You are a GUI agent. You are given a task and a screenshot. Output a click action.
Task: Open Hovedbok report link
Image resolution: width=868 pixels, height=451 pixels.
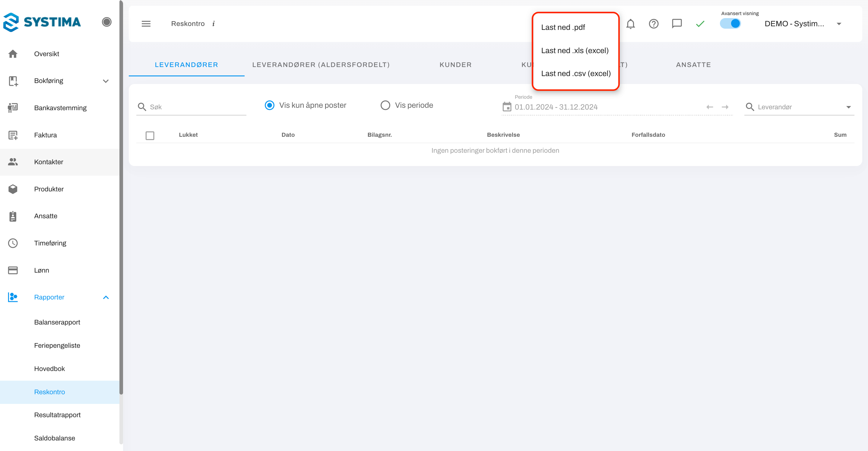49,369
